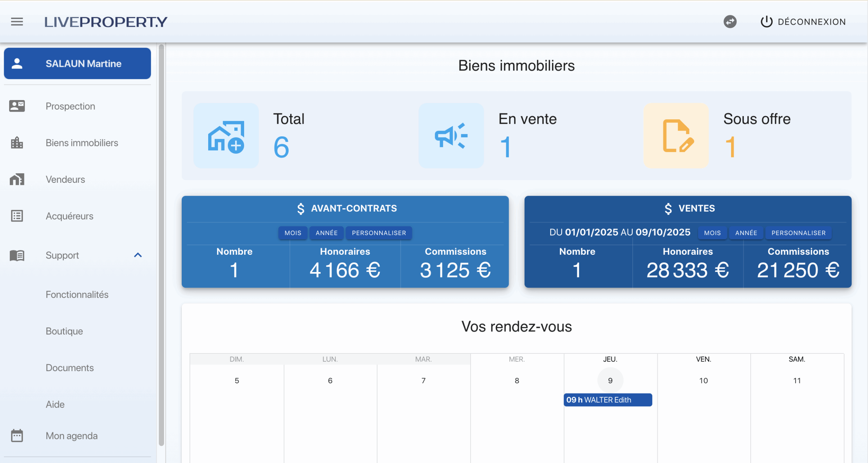Click the Déconnexion power icon
This screenshot has height=463, width=868.
(x=766, y=22)
